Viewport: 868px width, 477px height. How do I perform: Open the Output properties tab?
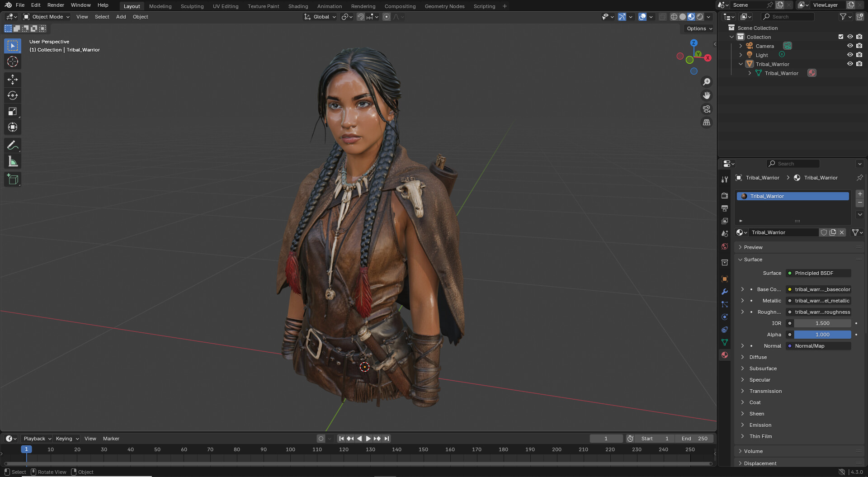click(725, 208)
